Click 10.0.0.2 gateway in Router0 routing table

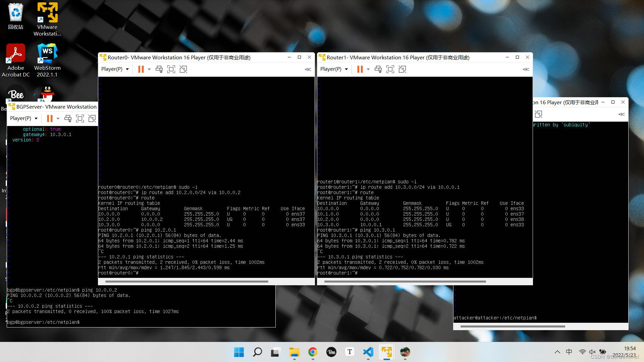pyautogui.click(x=152, y=220)
